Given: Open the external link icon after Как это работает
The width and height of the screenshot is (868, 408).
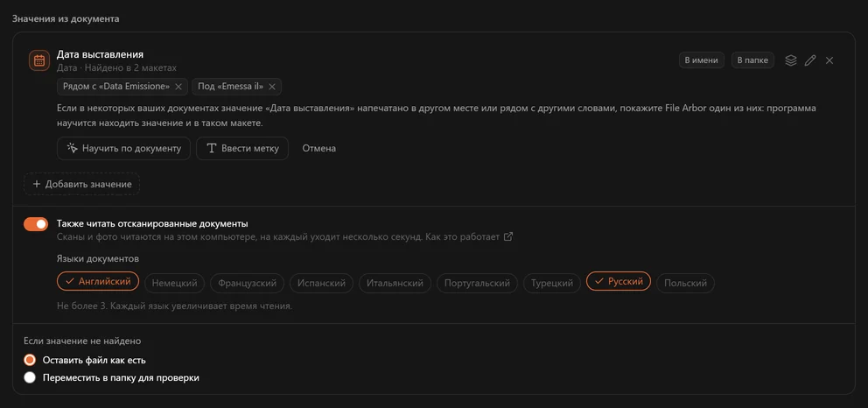Looking at the screenshot, I should pyautogui.click(x=508, y=237).
